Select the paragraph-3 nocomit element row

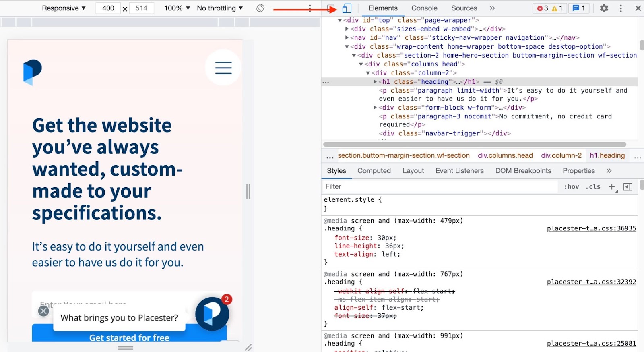click(495, 120)
